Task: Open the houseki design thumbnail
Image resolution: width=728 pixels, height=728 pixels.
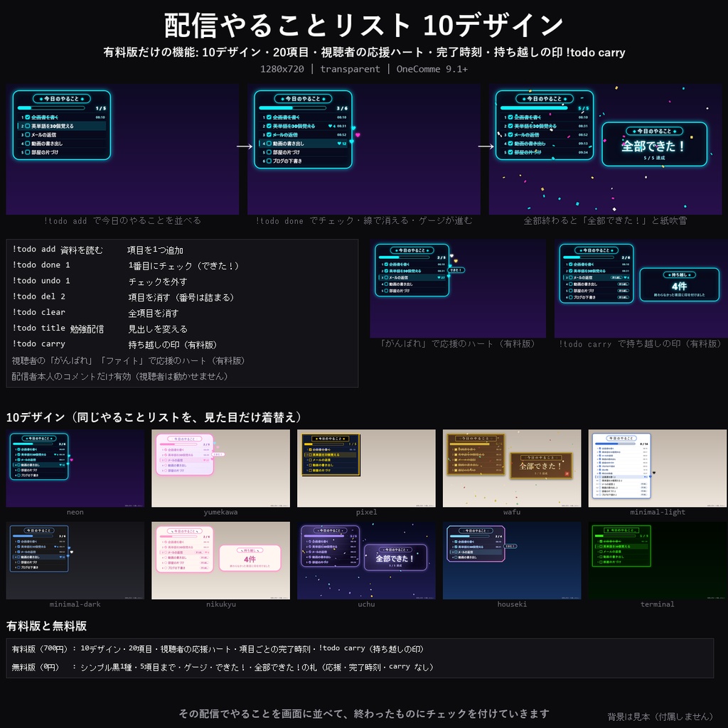Action: coord(512,560)
